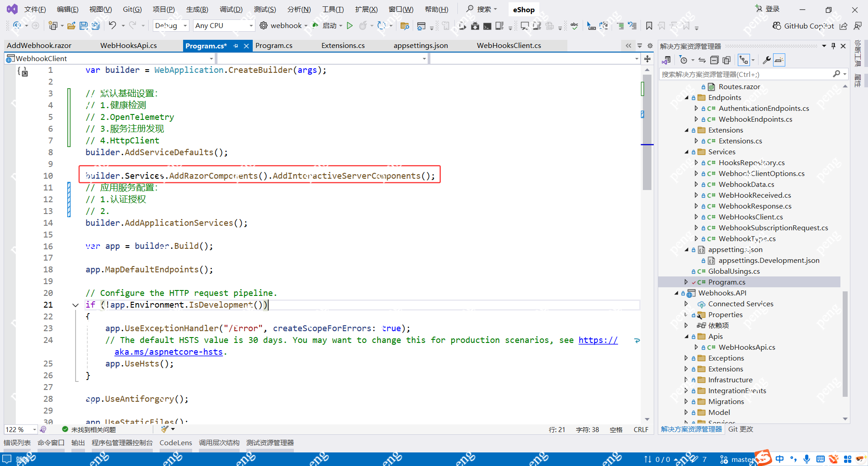868x466 pixels.
Task: Open the WebhookClient project scope dropdown
Action: click(109, 58)
